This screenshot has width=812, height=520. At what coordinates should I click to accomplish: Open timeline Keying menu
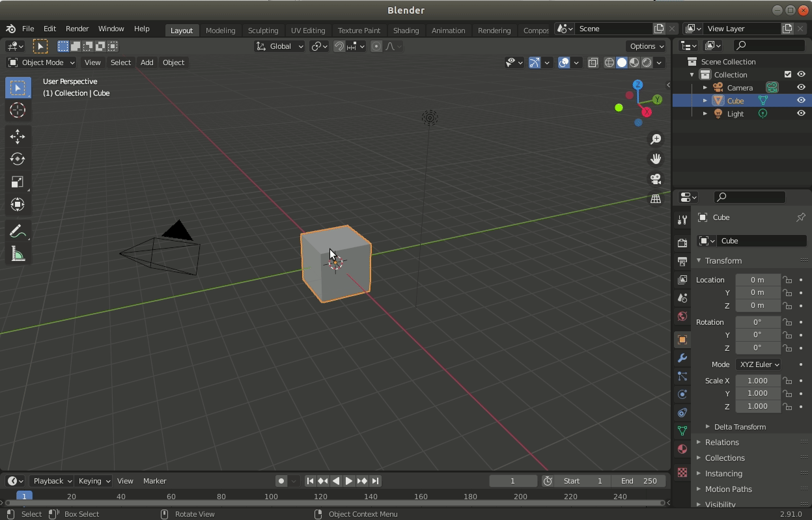[x=94, y=481]
